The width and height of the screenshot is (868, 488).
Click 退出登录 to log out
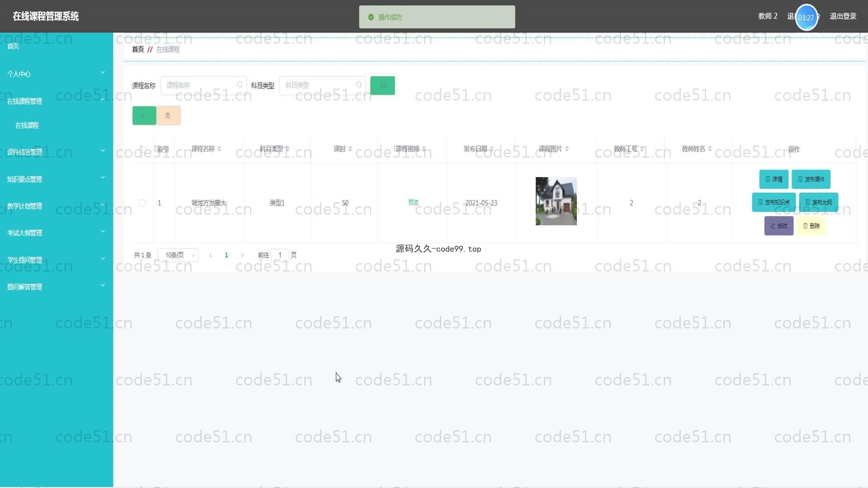(x=843, y=16)
